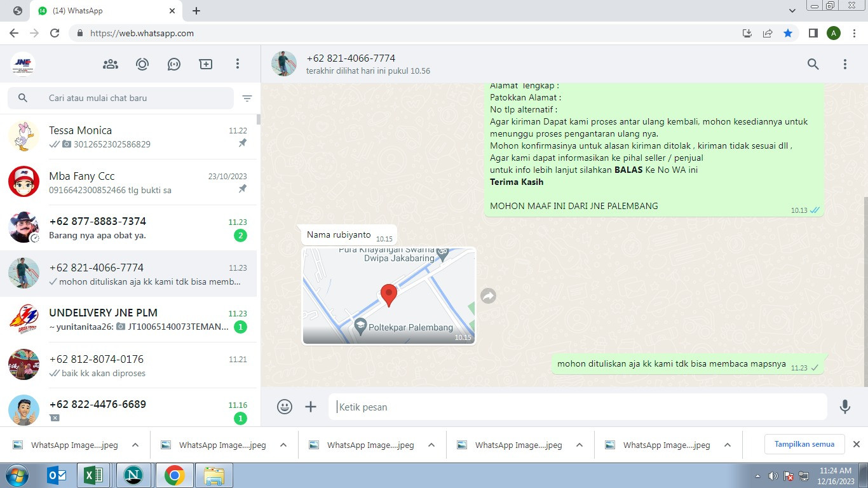The width and height of the screenshot is (868, 488).
Task: Click the bold 'Terima Kasih' line in message
Action: 517,182
